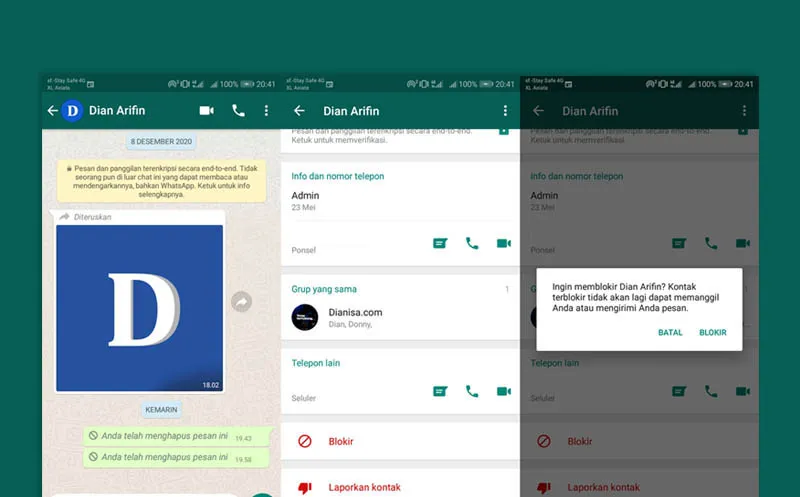Image resolution: width=800 pixels, height=497 pixels.
Task: Confirm with BLOKIR in the dialog
Action: tap(713, 332)
